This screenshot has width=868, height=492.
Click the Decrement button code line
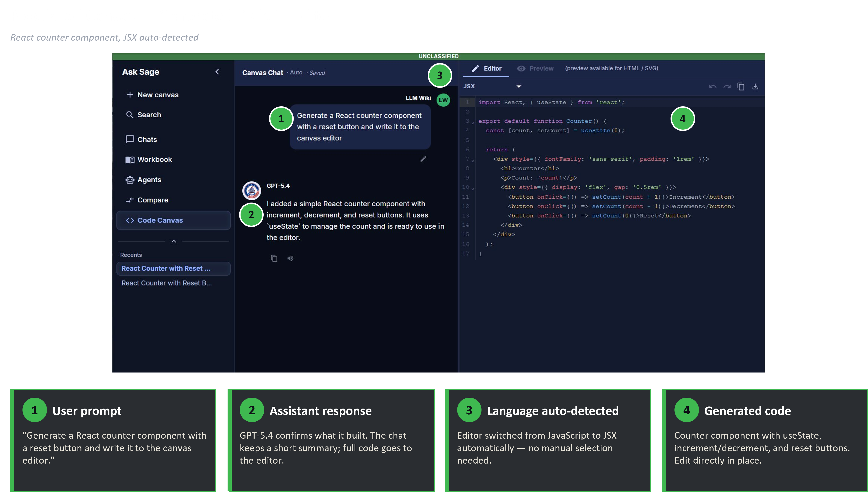(x=621, y=206)
